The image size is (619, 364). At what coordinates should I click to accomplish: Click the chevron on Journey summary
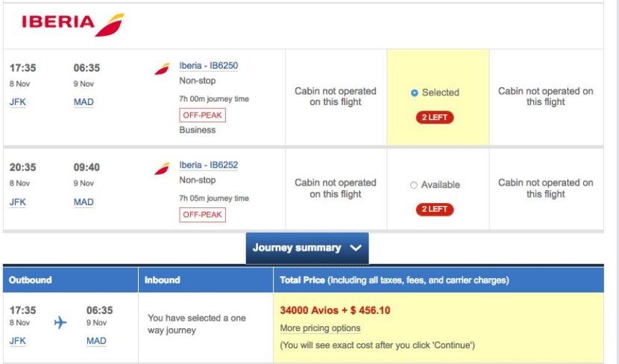click(x=355, y=248)
